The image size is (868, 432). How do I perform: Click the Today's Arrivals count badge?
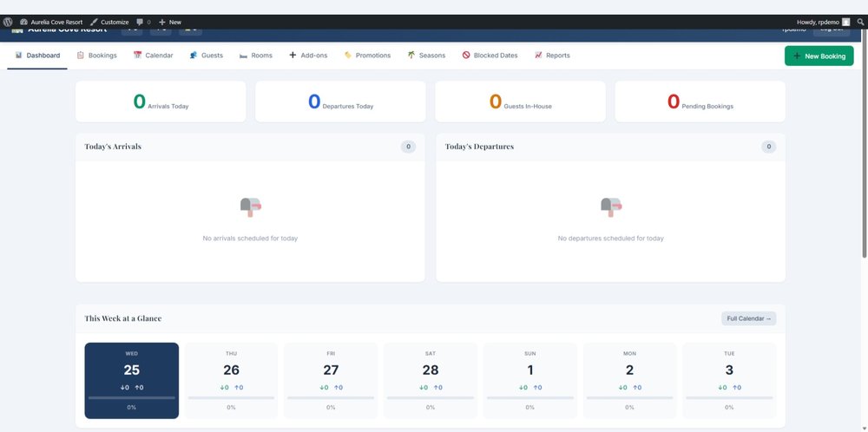[408, 147]
